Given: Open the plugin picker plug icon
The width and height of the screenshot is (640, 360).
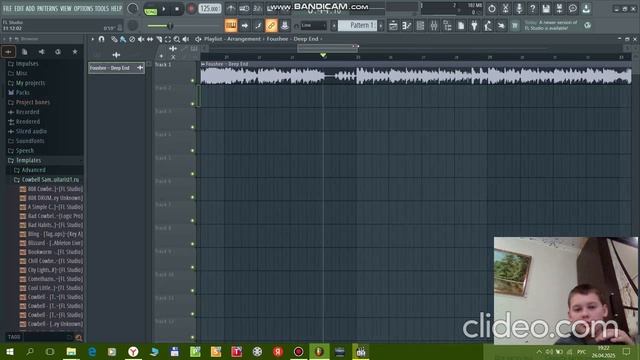Looking at the screenshot, I should tap(474, 26).
